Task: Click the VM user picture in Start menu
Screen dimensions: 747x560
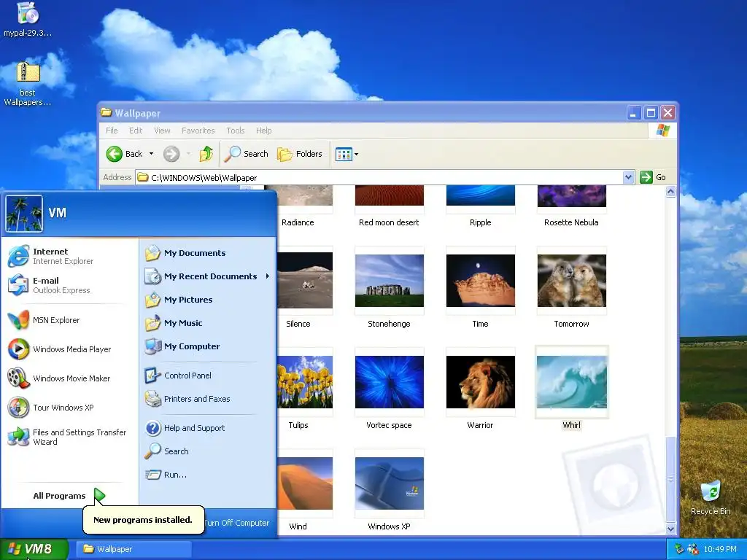Action: (24, 214)
